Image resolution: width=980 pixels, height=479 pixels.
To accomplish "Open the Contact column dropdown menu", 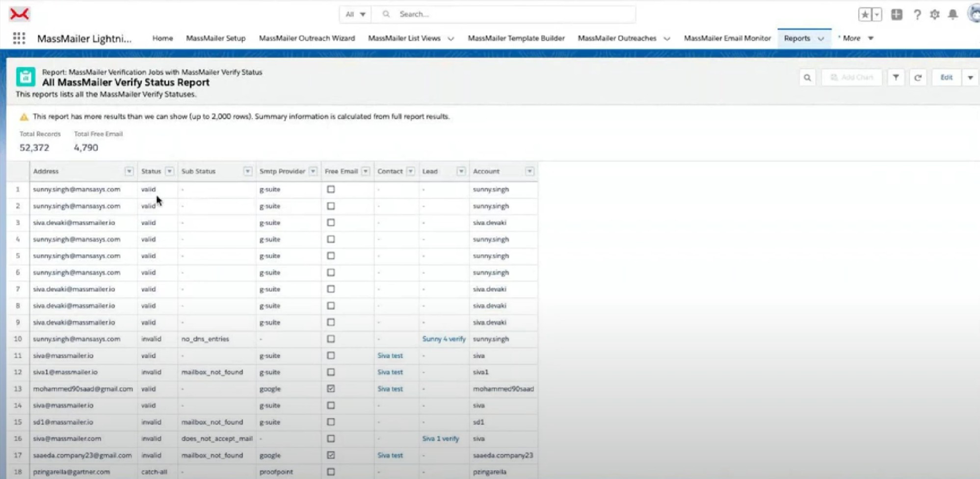I will point(411,171).
